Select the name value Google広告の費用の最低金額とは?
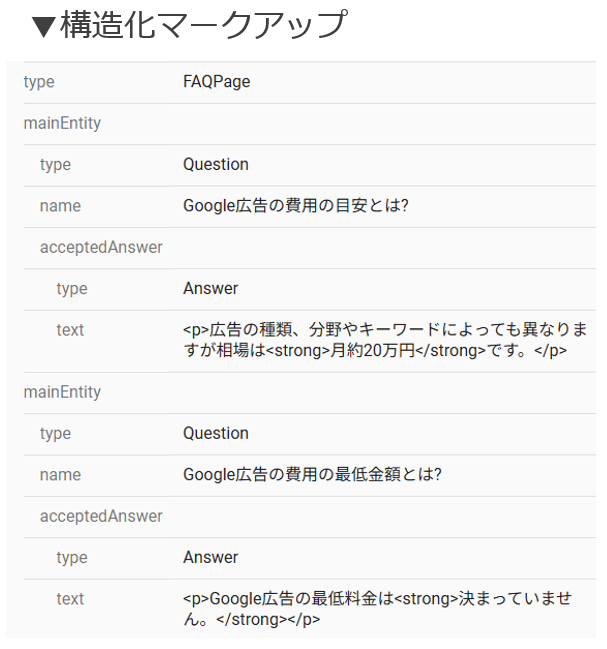 point(312,475)
